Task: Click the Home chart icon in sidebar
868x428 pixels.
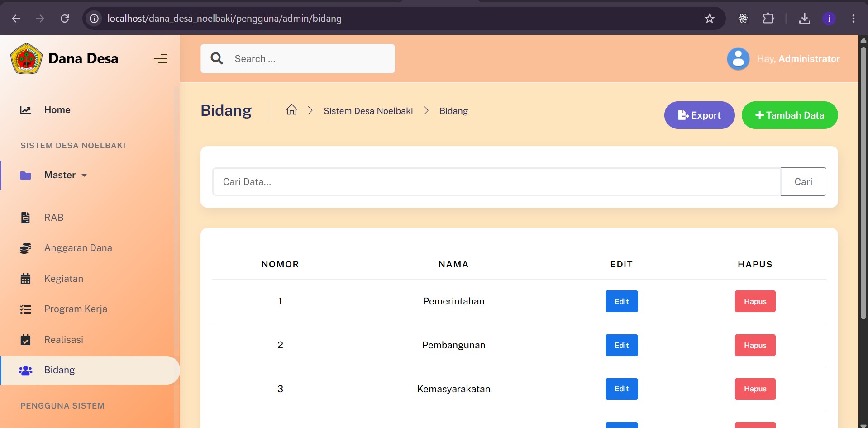Action: (25, 110)
